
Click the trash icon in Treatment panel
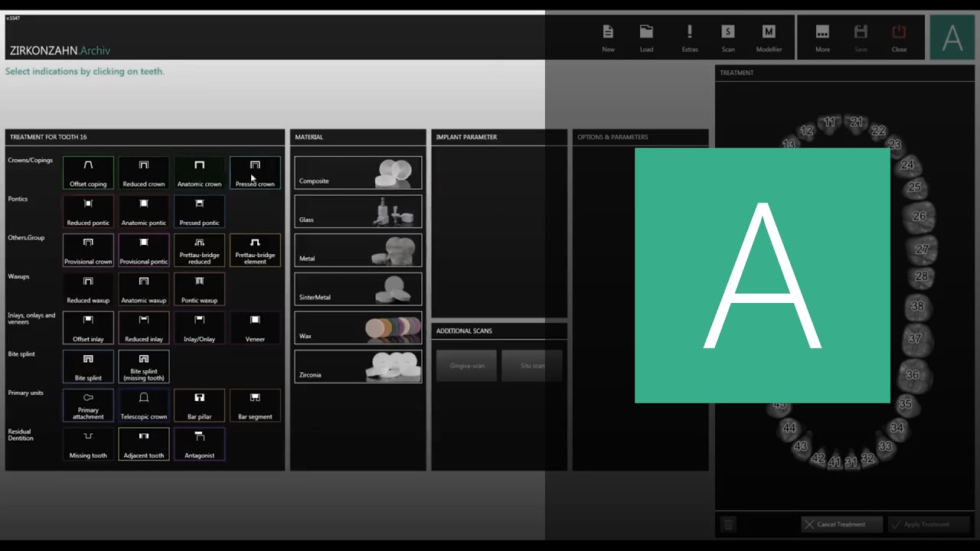[729, 524]
